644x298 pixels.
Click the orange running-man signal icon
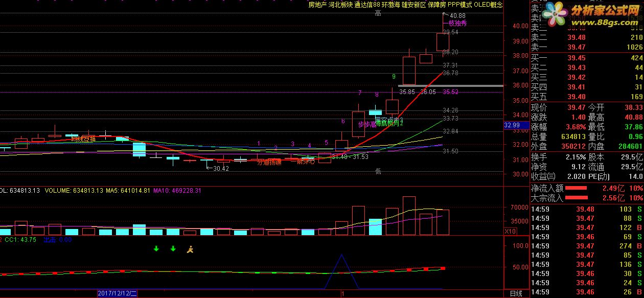click(190, 249)
